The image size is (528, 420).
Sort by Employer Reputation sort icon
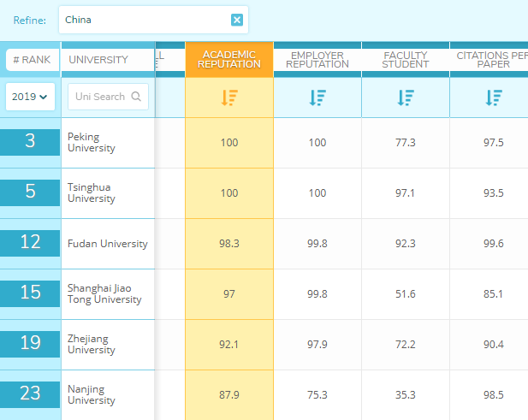tap(317, 98)
